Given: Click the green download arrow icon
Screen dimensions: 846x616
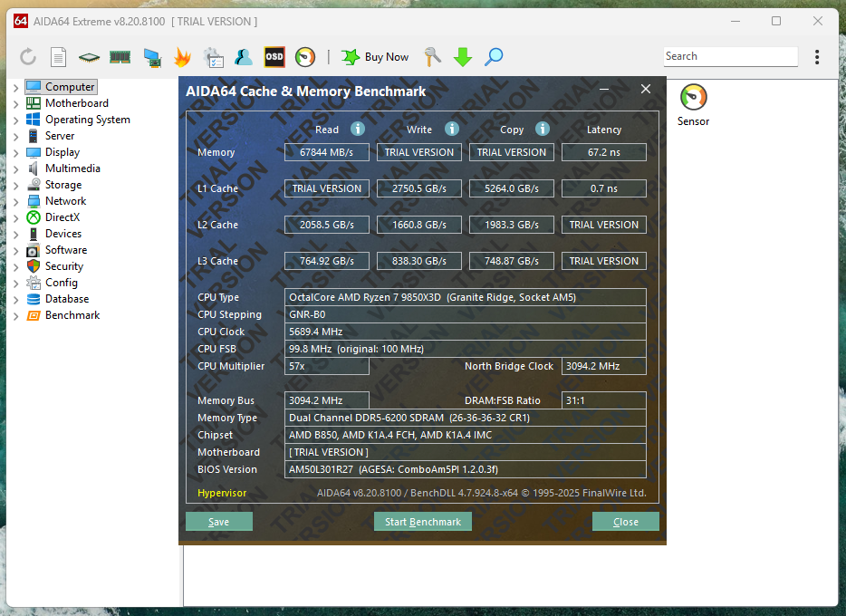Looking at the screenshot, I should click(x=463, y=57).
